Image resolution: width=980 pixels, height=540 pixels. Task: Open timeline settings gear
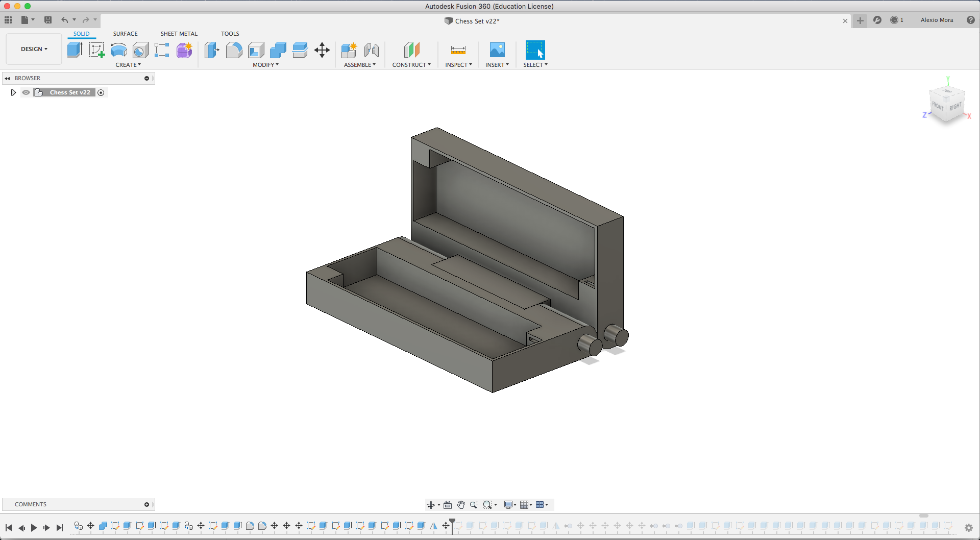point(969,528)
